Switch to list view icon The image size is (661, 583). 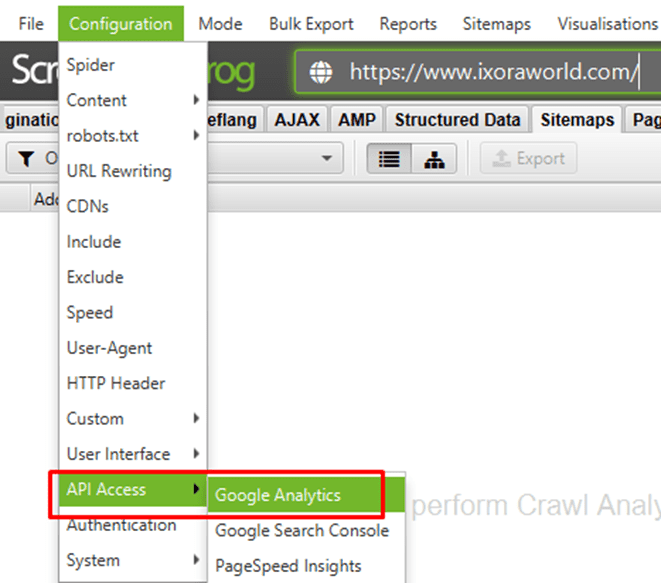pos(389,159)
